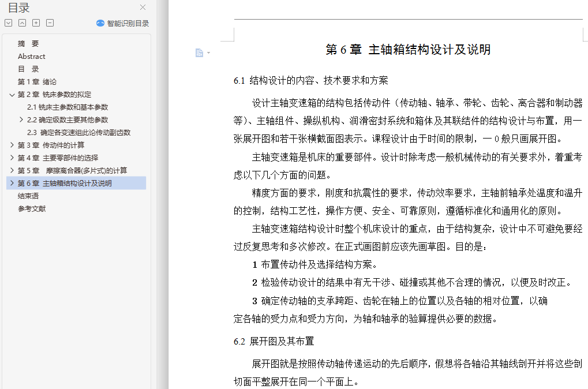
Task: Click paragraph starting 设计主轴变速箱的结构包括传动件
Action: click(x=408, y=121)
